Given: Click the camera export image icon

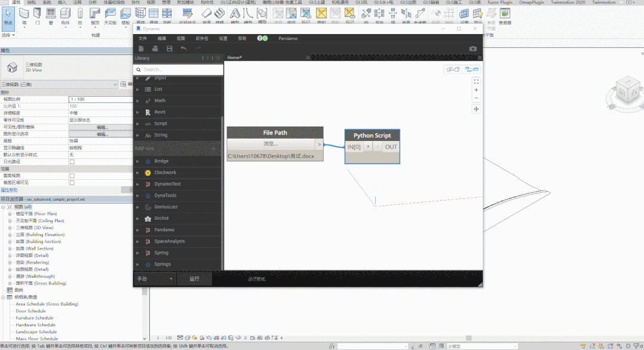Looking at the screenshot, I should (x=473, y=48).
